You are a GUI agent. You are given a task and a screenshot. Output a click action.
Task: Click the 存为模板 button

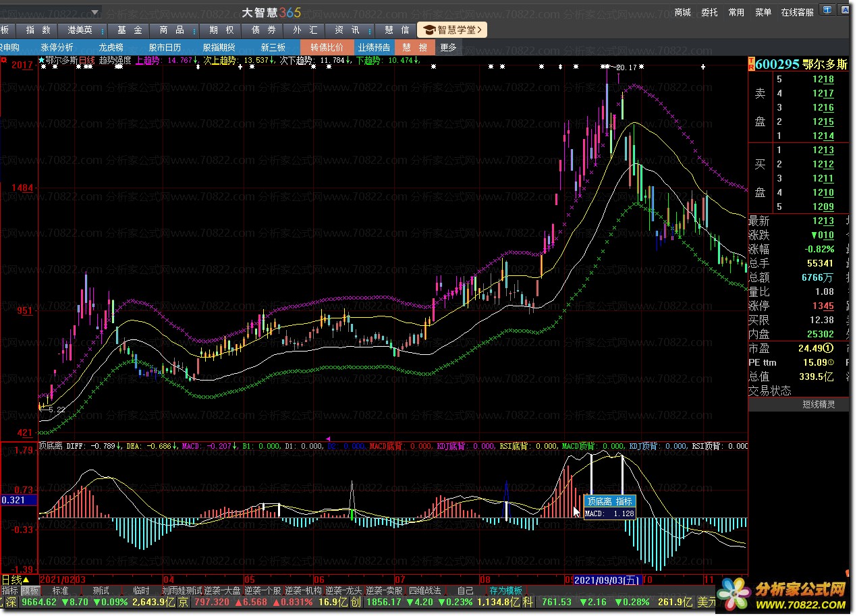(x=505, y=591)
